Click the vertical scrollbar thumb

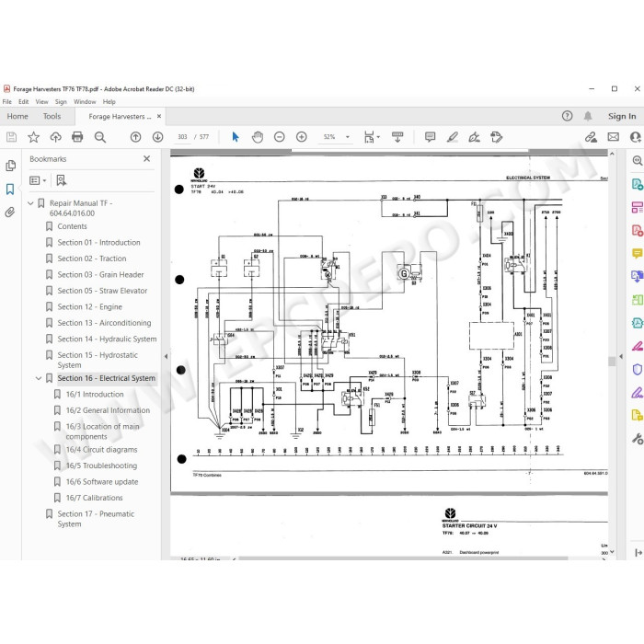click(612, 361)
